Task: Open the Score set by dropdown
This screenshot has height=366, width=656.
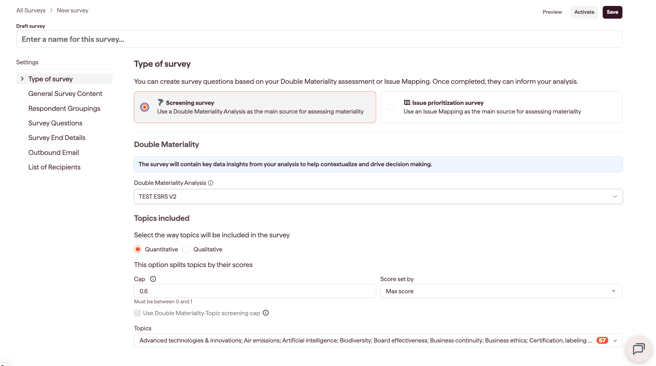Action: pyautogui.click(x=501, y=291)
